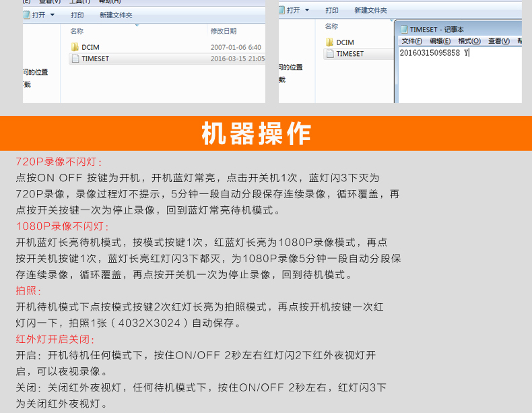Sort by 修改日期 column in left Explorer window
Viewport: 532px width, 413px height.
coord(224,31)
